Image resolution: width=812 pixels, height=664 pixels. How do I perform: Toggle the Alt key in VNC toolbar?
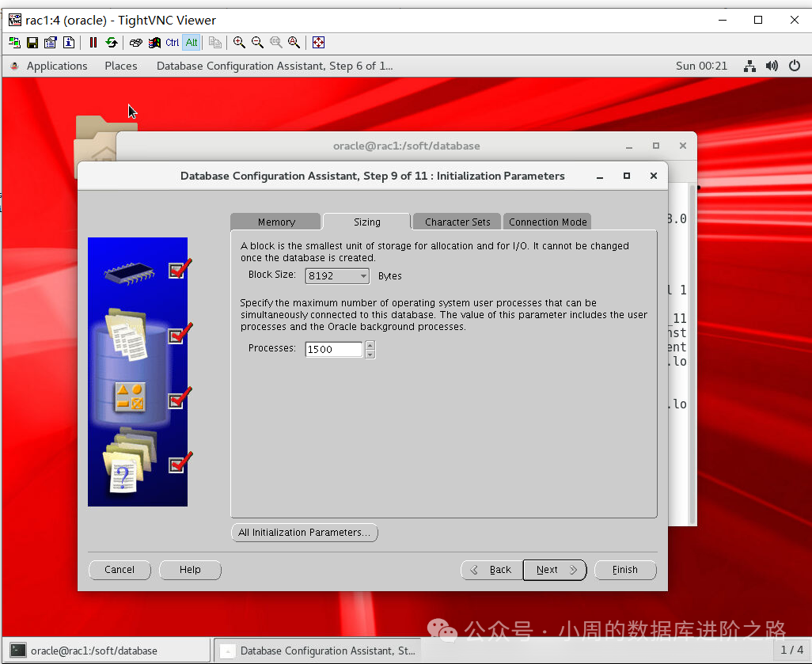tap(191, 43)
